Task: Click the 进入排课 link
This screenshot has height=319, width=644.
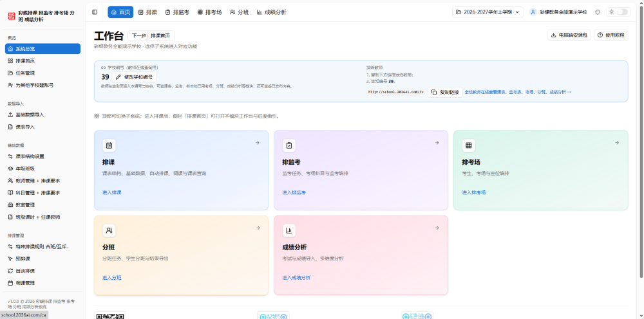Action: pyautogui.click(x=111, y=192)
